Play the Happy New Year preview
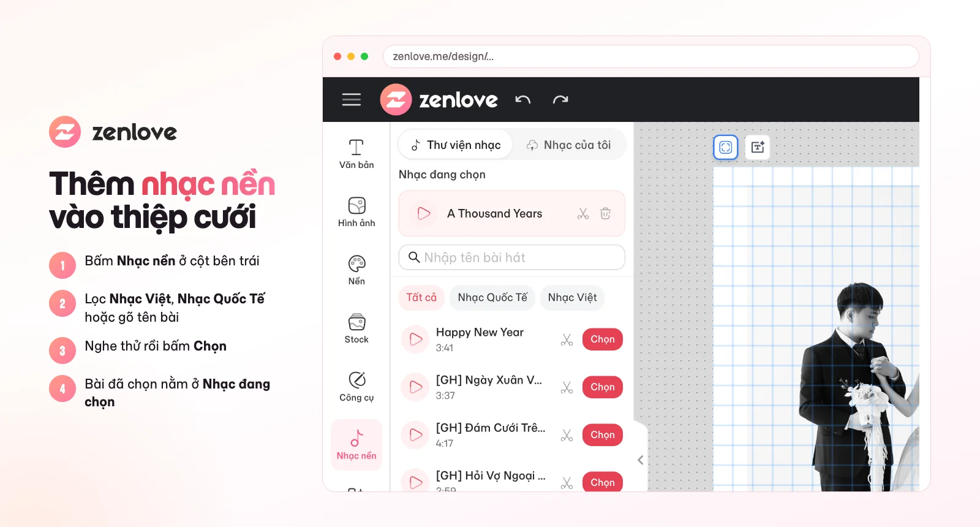The height and width of the screenshot is (527, 980). tap(416, 339)
